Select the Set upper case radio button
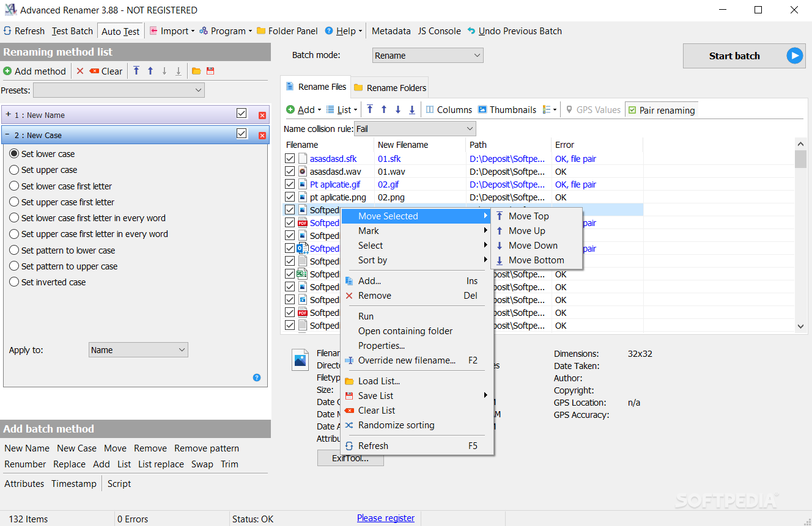The height and width of the screenshot is (526, 812). coord(14,170)
